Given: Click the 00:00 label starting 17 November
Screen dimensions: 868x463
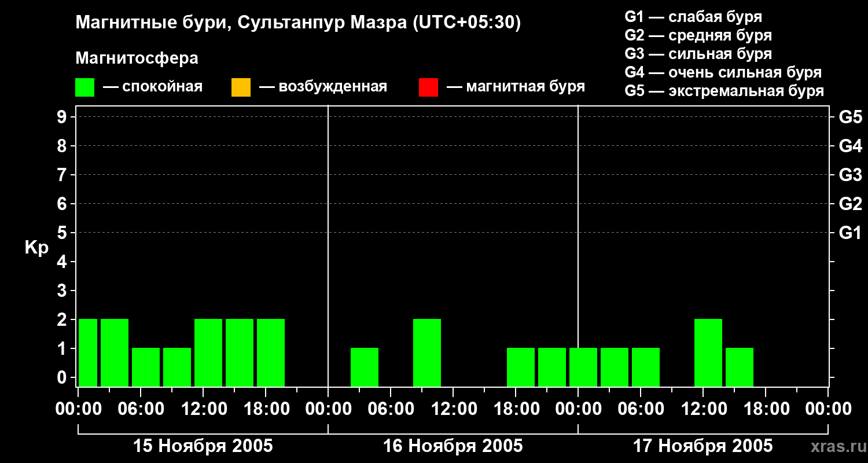Looking at the screenshot, I should click(578, 409).
